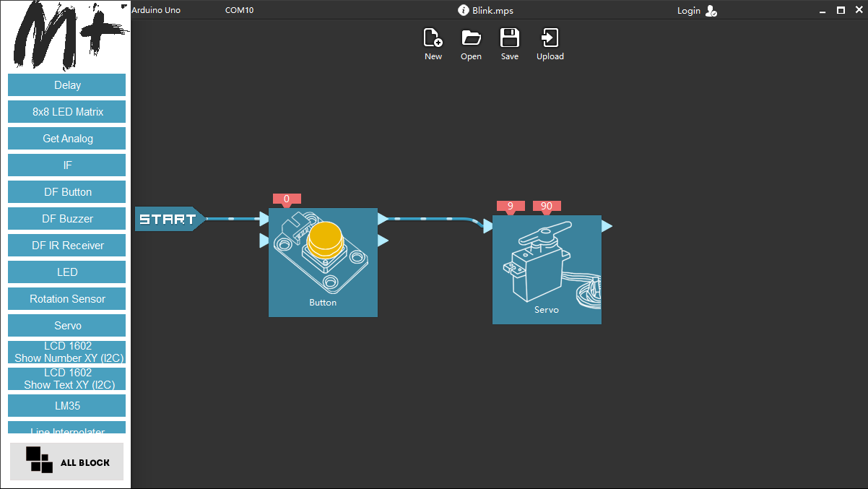Choose DF Button from the block list
The image size is (868, 489).
[x=67, y=192]
